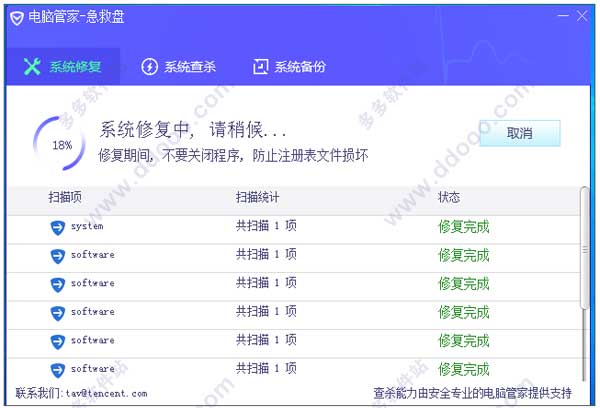Switch to the 系统备份 tab
Image resolution: width=600 pixels, height=408 pixels.
289,67
